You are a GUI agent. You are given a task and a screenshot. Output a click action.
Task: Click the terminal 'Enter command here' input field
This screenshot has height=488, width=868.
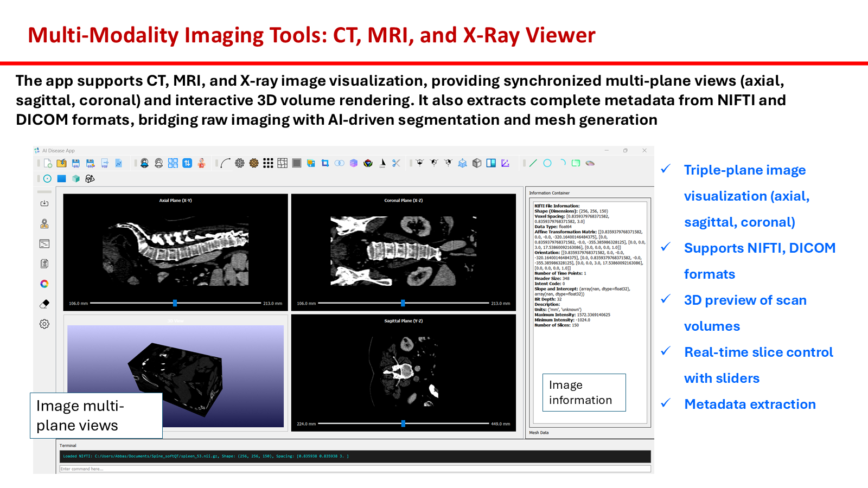(355, 469)
